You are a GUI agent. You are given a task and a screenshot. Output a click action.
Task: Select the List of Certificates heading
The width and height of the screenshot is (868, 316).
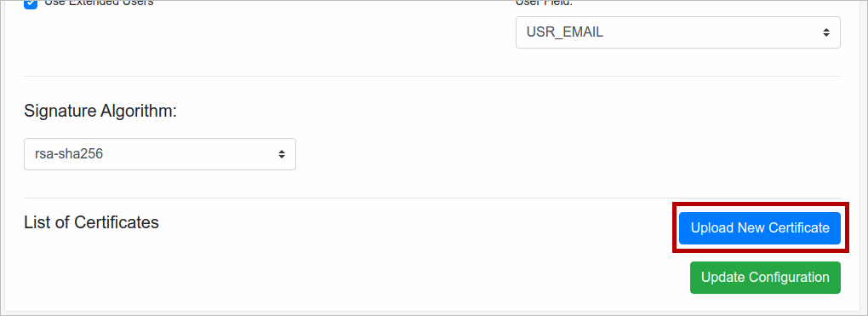pyautogui.click(x=91, y=222)
